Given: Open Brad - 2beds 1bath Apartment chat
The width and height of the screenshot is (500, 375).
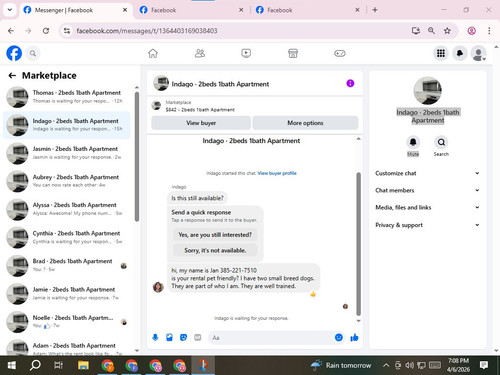Looking at the screenshot, I should 67,265.
